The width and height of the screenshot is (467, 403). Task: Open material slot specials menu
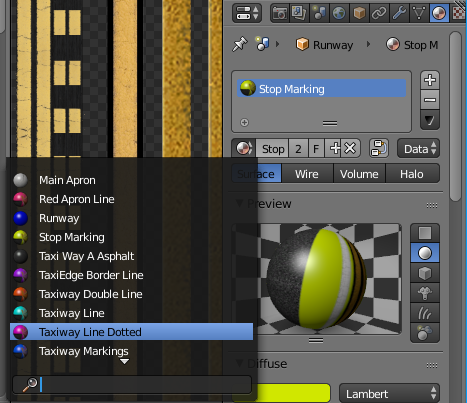pos(430,120)
